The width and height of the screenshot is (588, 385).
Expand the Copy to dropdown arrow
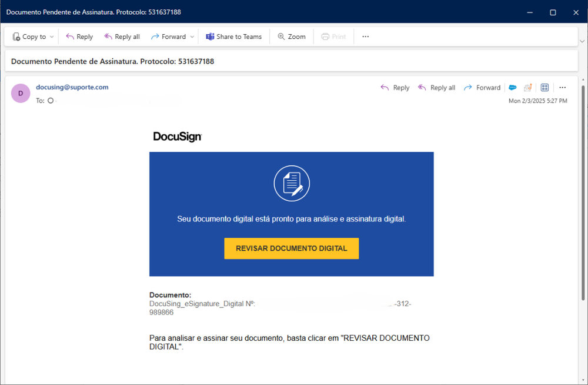pos(52,37)
